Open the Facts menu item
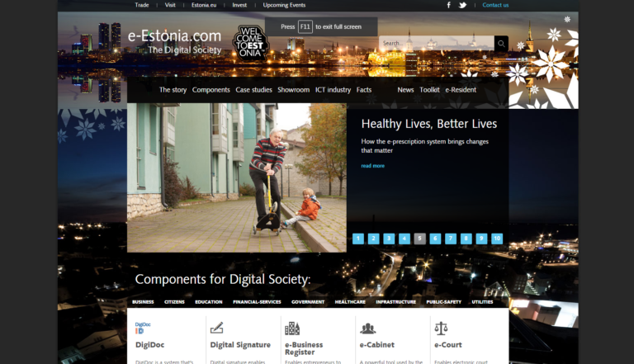This screenshot has height=364, width=634. click(364, 90)
